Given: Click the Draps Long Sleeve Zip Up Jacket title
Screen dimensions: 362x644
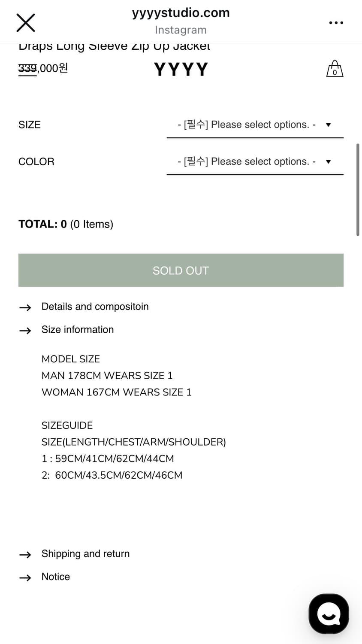Looking at the screenshot, I should 114,47.
